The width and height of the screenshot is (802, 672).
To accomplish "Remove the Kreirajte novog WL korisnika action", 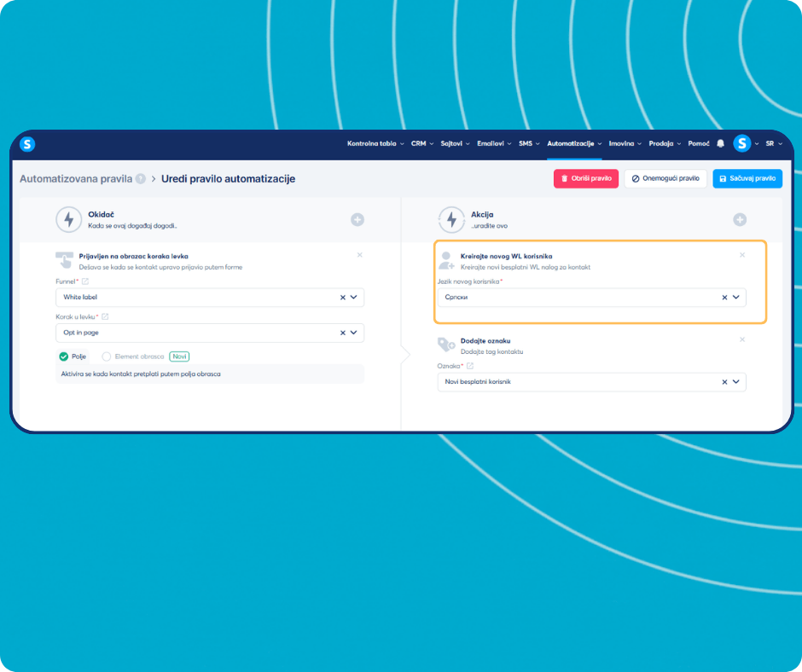I will (x=742, y=255).
